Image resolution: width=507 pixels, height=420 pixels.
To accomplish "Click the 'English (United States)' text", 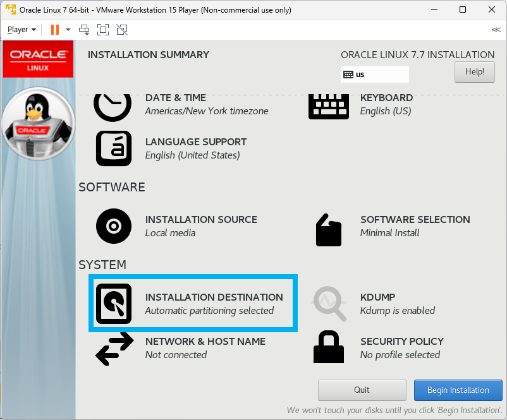I will (x=192, y=155).
